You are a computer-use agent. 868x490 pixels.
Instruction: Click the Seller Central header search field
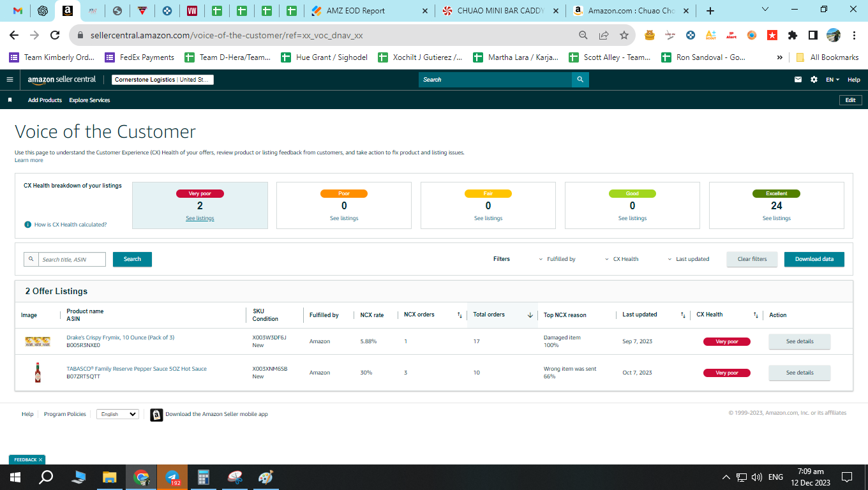pos(495,80)
